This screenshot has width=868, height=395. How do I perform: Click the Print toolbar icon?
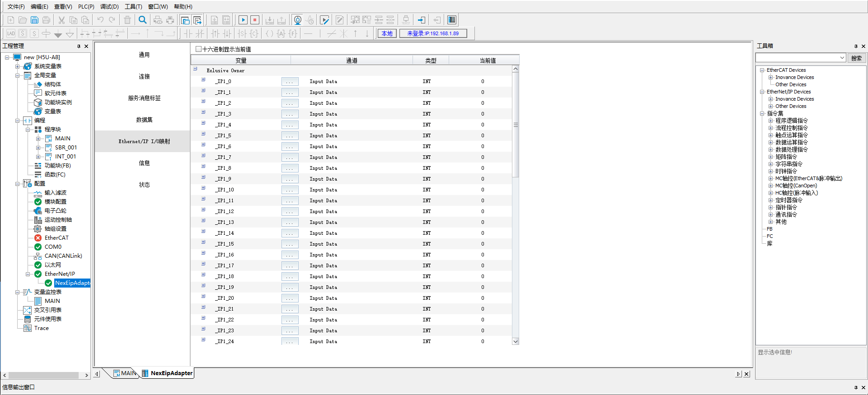(170, 20)
